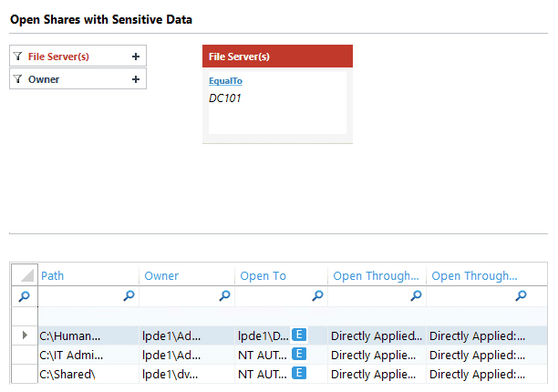Click the search icon in Owner filter cell
Viewport: 558px width, 392px height.
224,295
